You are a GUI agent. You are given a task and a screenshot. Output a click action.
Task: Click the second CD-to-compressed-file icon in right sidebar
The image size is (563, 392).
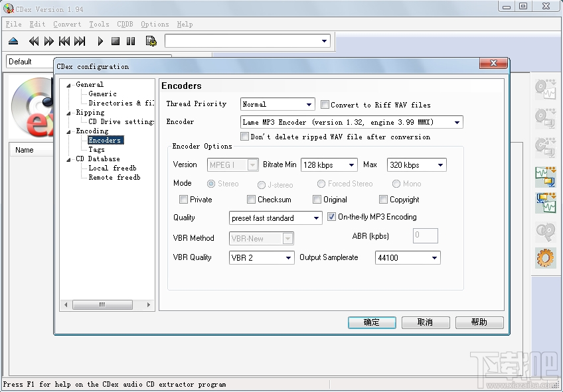tap(546, 118)
